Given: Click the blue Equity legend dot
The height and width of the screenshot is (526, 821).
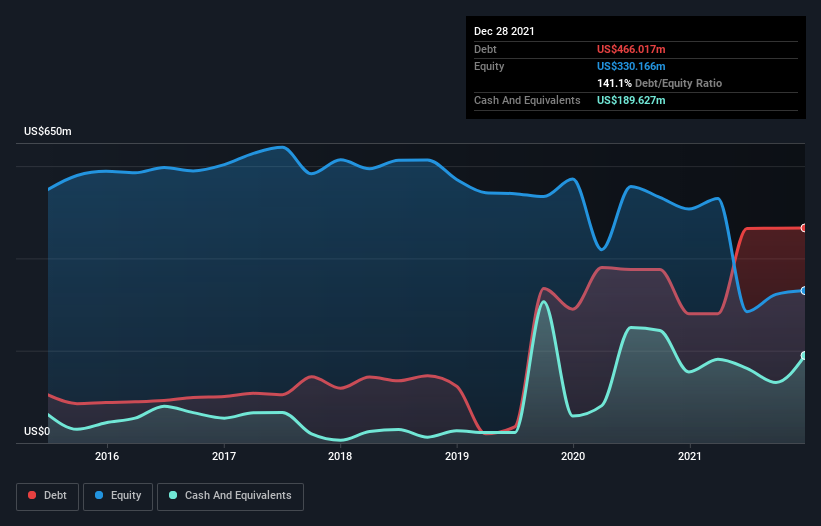Looking at the screenshot, I should click(x=98, y=495).
